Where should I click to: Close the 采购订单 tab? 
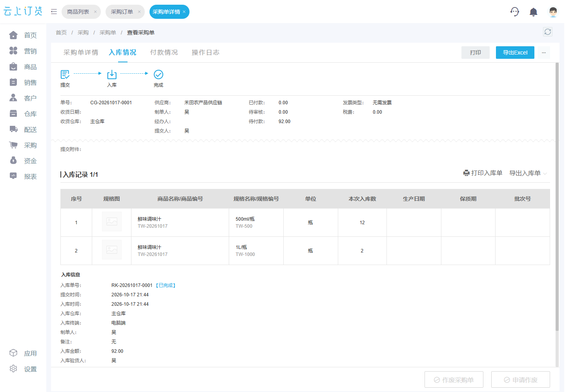139,12
